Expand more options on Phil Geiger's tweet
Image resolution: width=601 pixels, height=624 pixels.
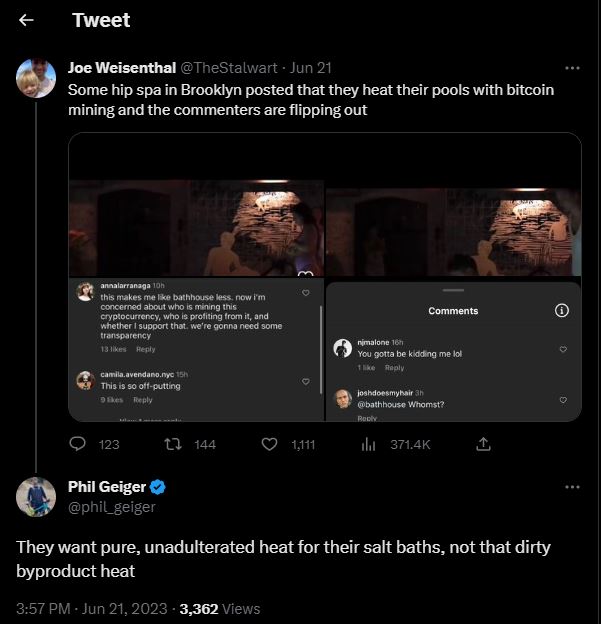click(572, 487)
